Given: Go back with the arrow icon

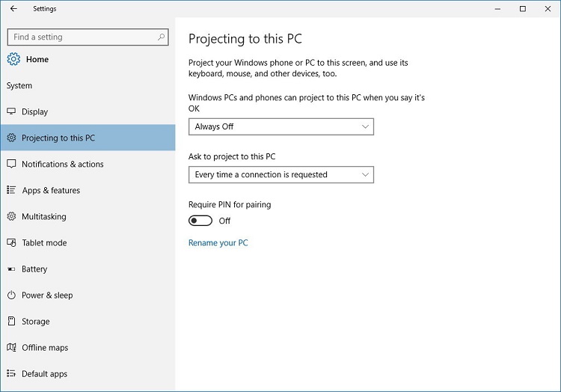Looking at the screenshot, I should point(13,8).
